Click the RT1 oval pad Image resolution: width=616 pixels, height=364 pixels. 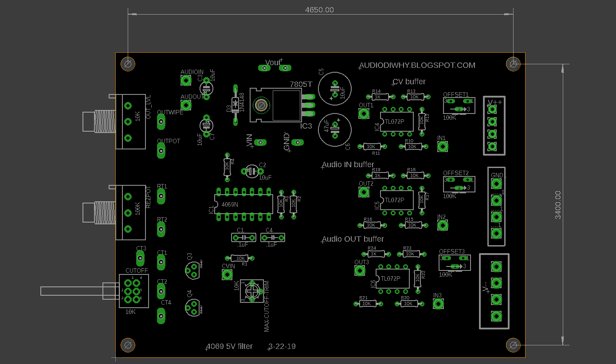tap(161, 196)
